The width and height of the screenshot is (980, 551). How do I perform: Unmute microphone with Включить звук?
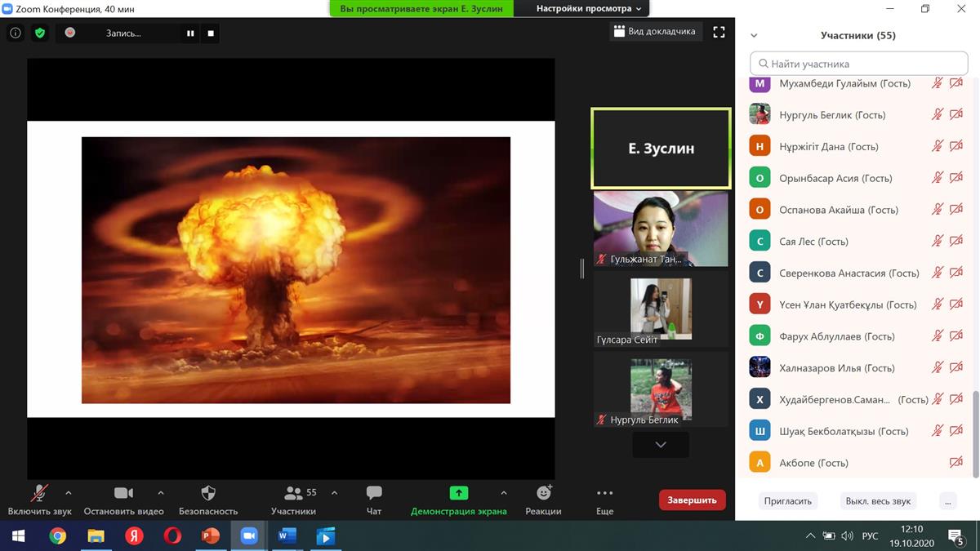coord(39,499)
